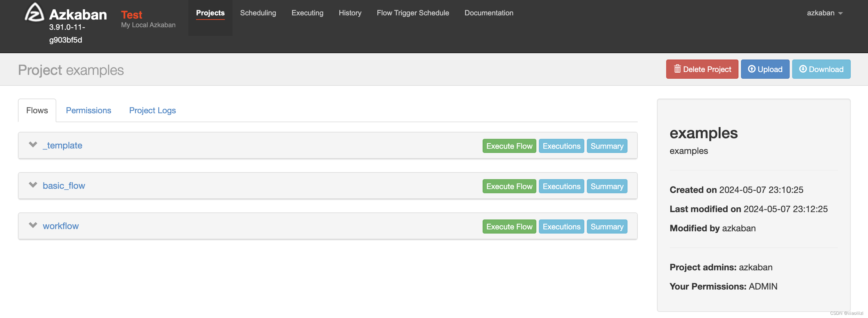868x318 pixels.
Task: Click the Azkaban logo icon
Action: click(x=34, y=13)
